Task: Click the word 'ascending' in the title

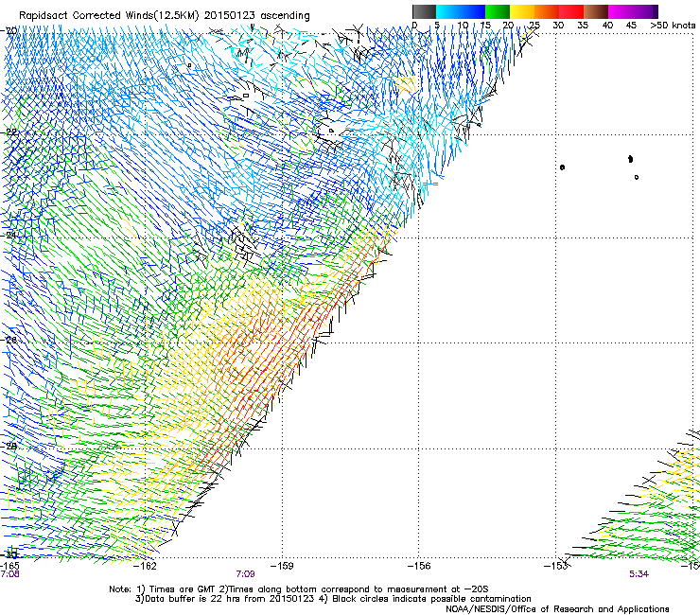Action: [285, 16]
